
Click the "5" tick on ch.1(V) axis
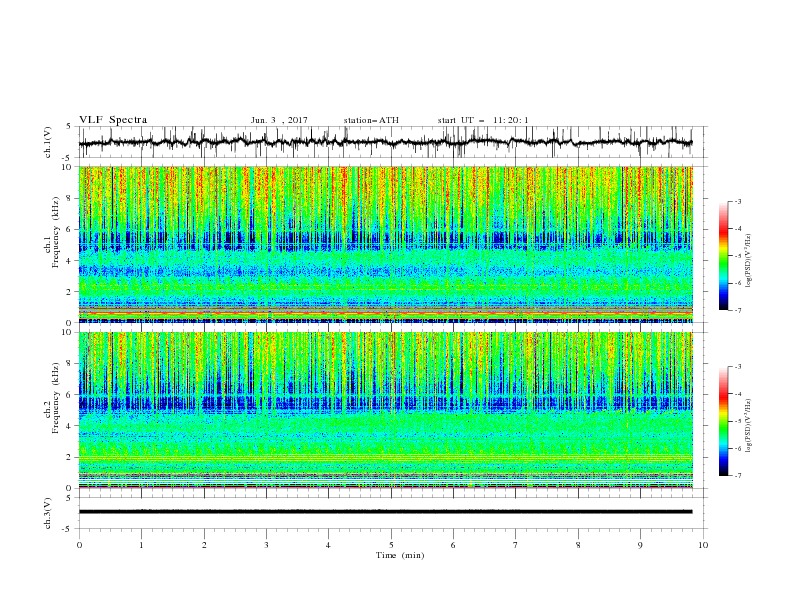[69, 127]
